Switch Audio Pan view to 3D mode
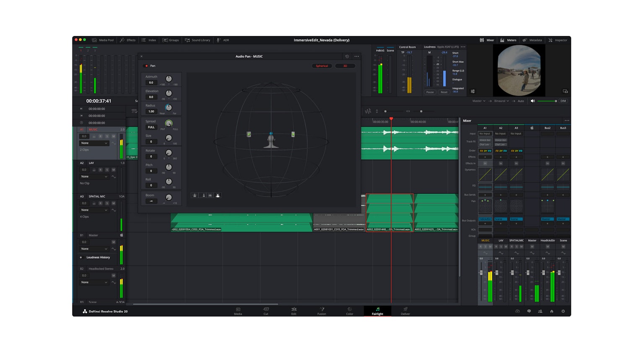644x352 pixels. click(x=345, y=65)
